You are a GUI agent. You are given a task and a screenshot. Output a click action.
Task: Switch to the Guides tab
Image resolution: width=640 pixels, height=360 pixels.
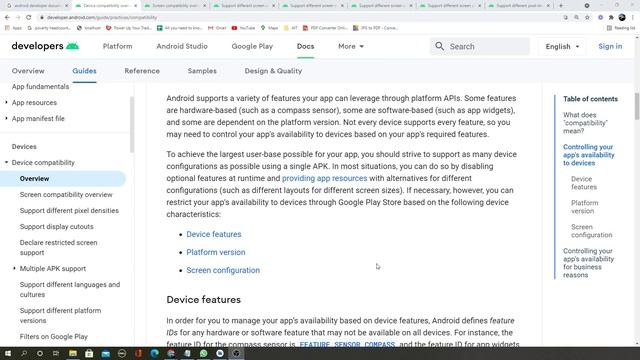(x=84, y=71)
